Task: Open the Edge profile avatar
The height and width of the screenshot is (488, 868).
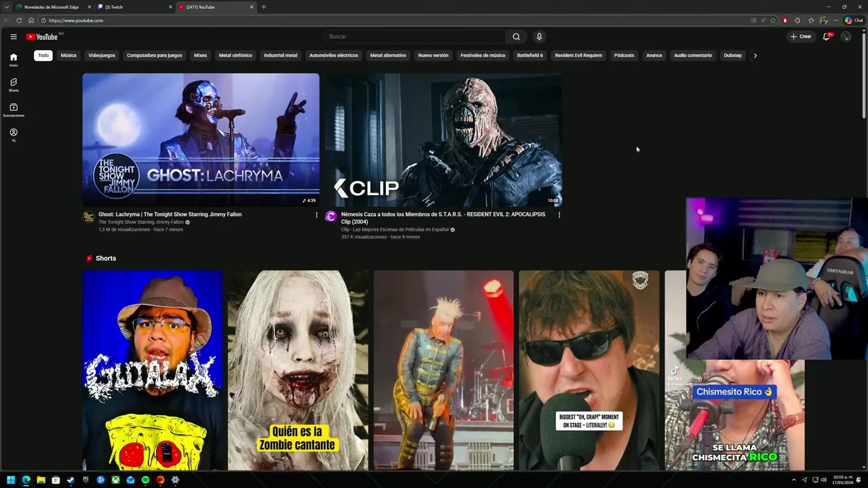Action: [823, 20]
